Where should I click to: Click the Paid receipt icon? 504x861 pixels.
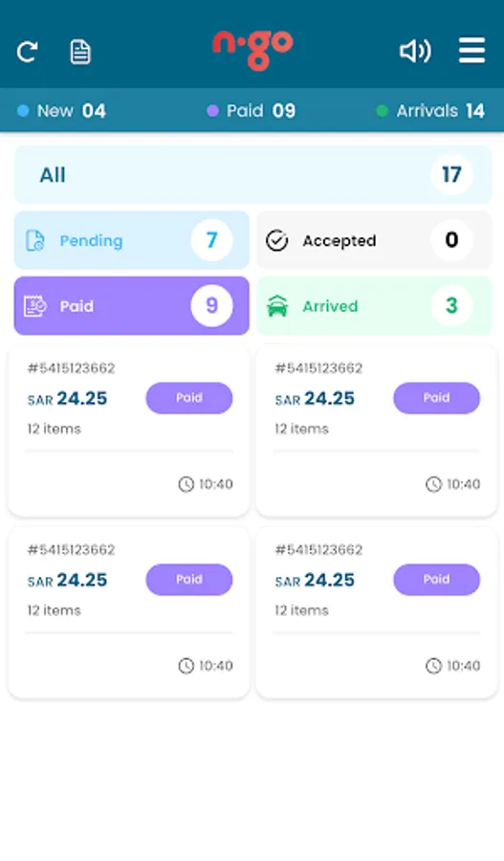pos(35,306)
